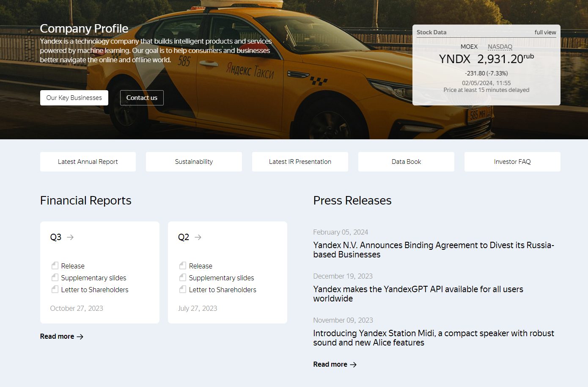
Task: Open Latest Annual Report
Action: [x=88, y=162]
